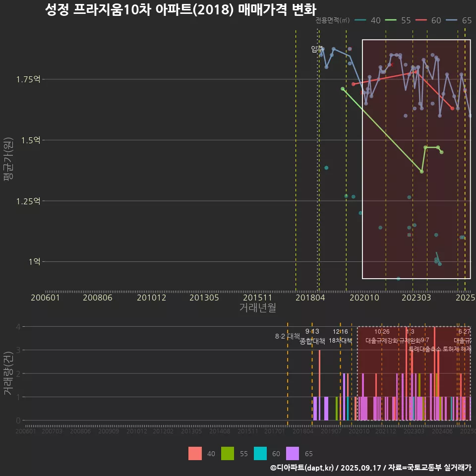Click the salmon 40 swatch in bottom legend
Screen dimensions: 476x476
(195, 453)
